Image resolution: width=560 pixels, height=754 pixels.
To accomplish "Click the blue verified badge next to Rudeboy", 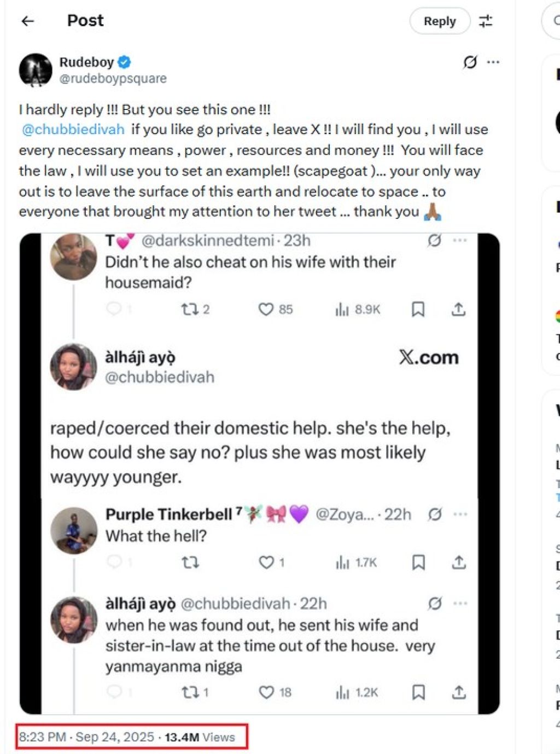I will [x=124, y=62].
